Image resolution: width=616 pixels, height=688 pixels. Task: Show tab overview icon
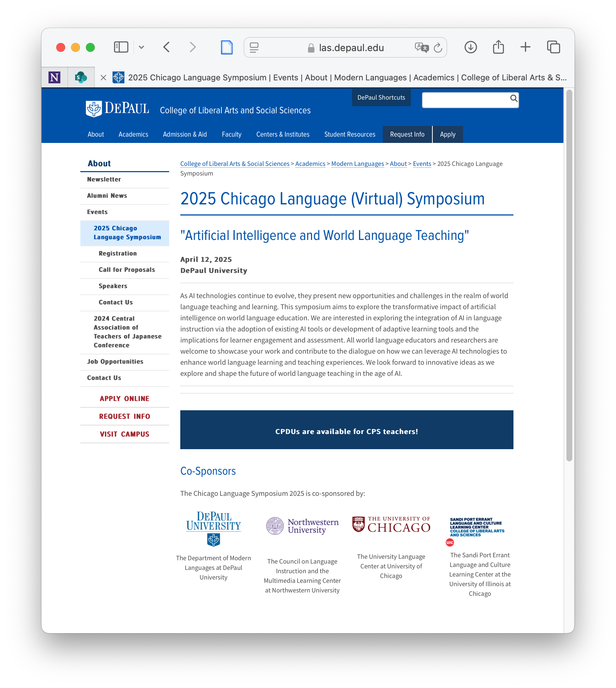[x=553, y=47]
